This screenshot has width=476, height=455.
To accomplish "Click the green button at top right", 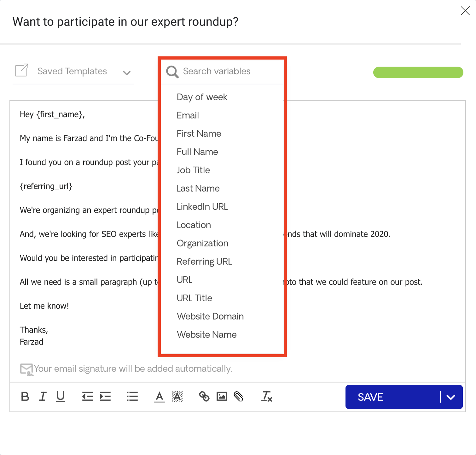I will [418, 72].
